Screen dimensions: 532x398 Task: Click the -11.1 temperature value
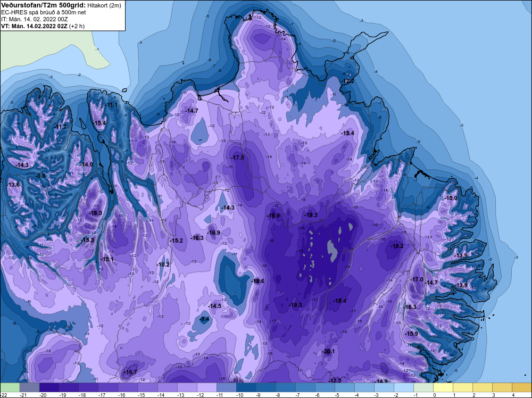[x=111, y=105]
